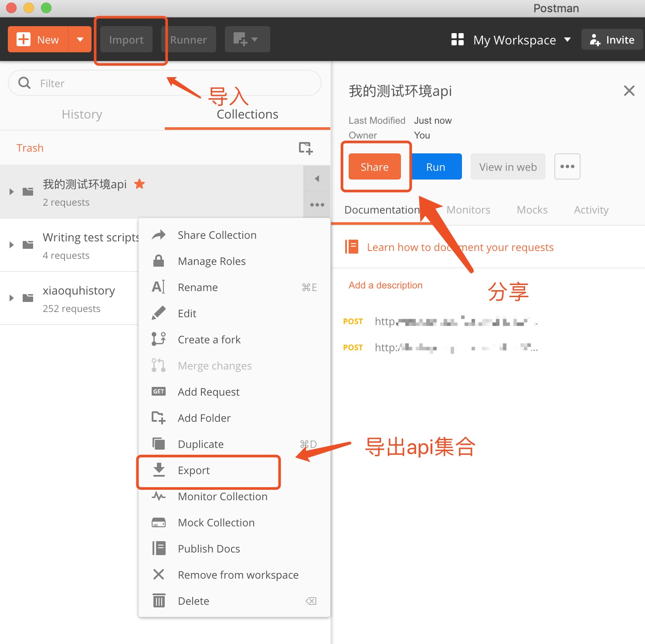Click the GET icon for Add Request
Image resolution: width=645 pixels, height=644 pixels.
[x=159, y=391]
